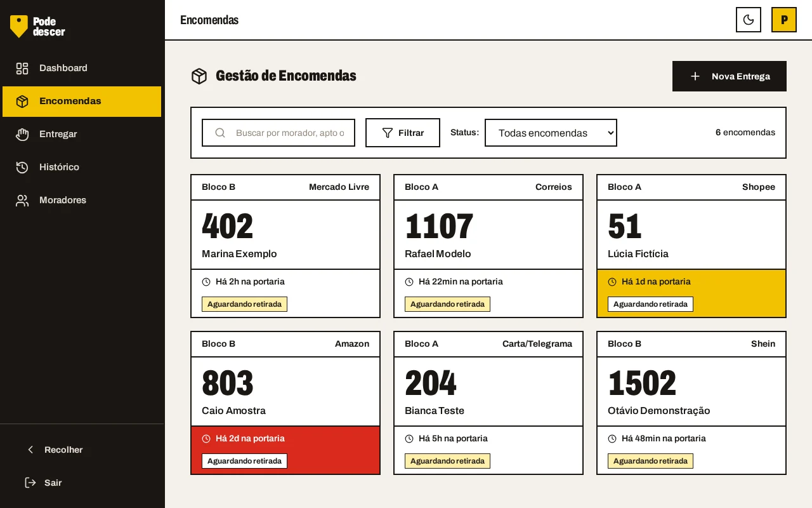Click the Entregar hand icon in sidebar
The image size is (812, 508).
coord(22,135)
